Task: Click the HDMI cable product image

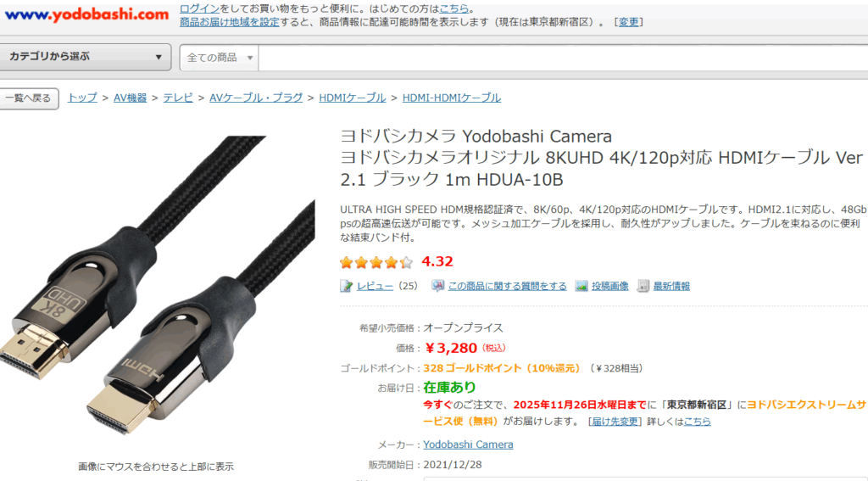Action: coord(157,285)
